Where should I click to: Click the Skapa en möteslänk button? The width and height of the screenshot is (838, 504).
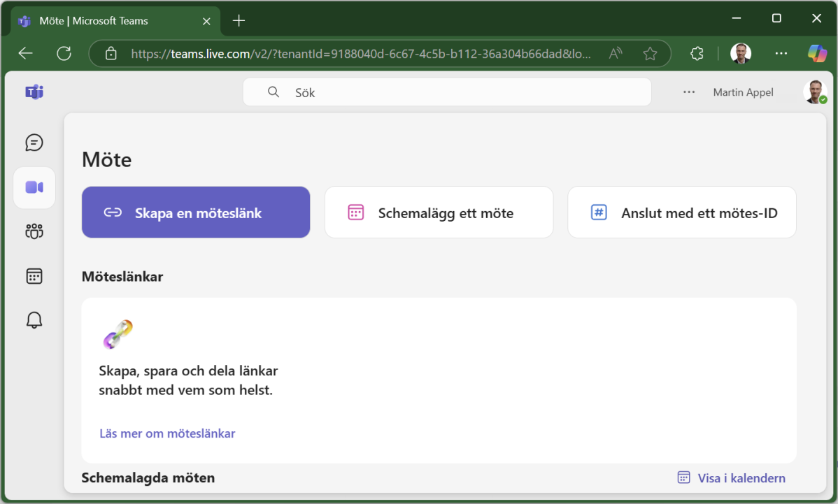click(x=196, y=212)
